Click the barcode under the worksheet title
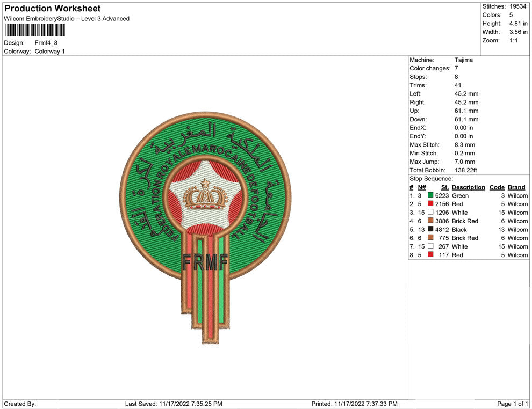Image resolution: width=532 pixels, height=409 pixels. pos(34,30)
